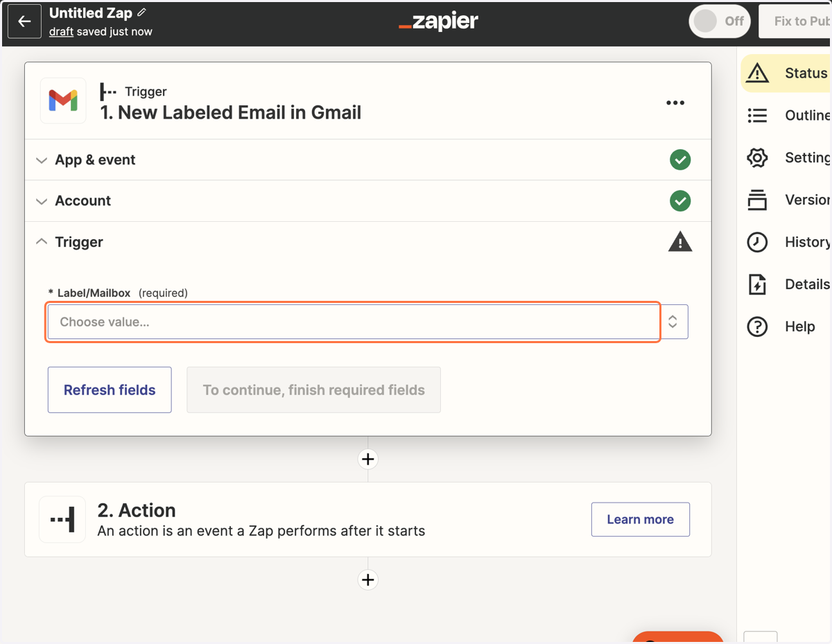Open the trigger step three-dots menu
This screenshot has height=644, width=832.
click(x=675, y=103)
